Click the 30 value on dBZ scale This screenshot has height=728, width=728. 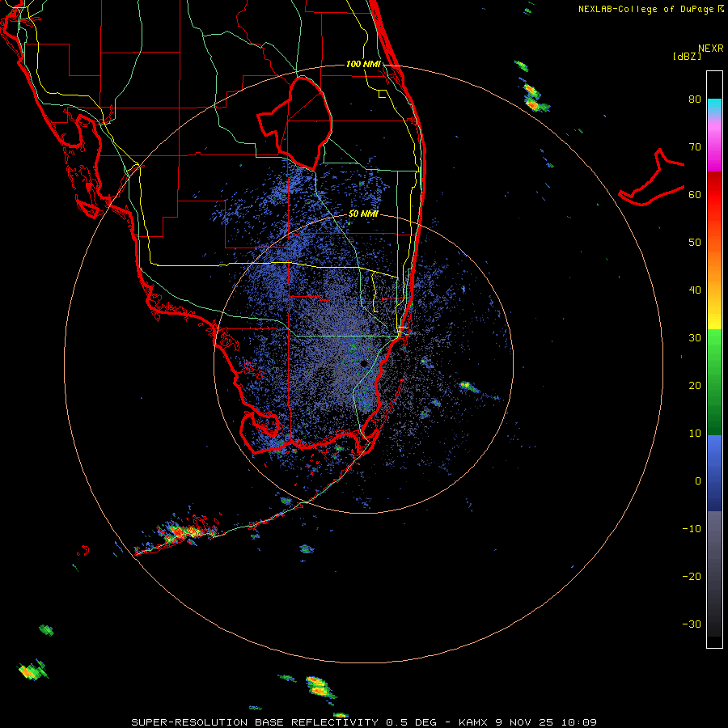(x=695, y=338)
